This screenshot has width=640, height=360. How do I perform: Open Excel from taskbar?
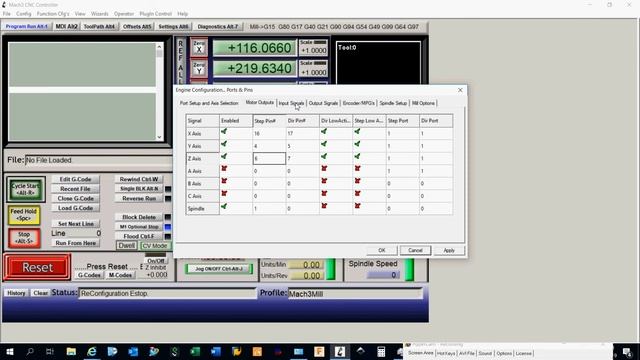(x=195, y=351)
